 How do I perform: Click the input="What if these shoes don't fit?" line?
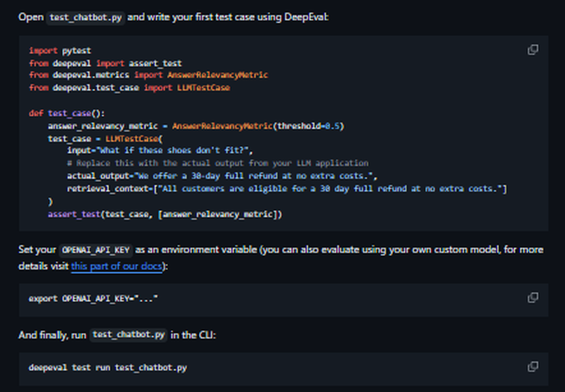160,150
